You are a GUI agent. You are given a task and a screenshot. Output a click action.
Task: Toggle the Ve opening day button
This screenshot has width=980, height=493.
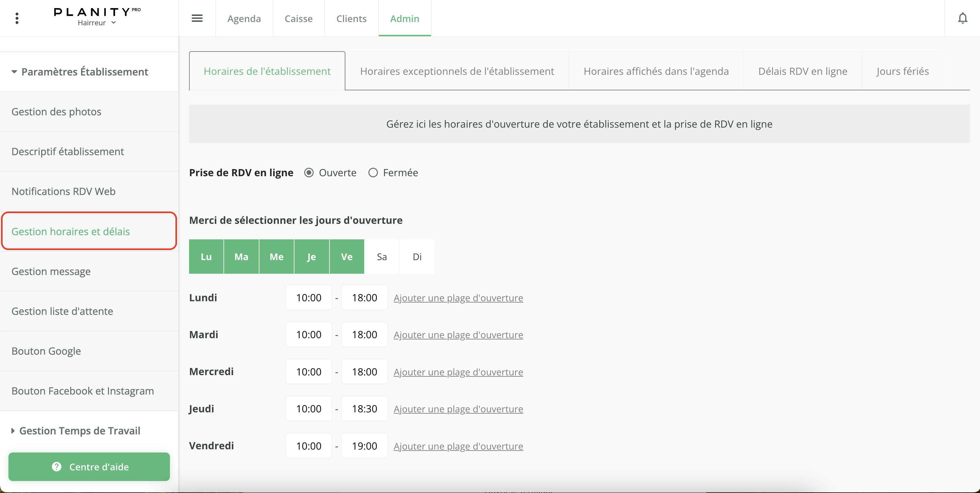(x=347, y=257)
